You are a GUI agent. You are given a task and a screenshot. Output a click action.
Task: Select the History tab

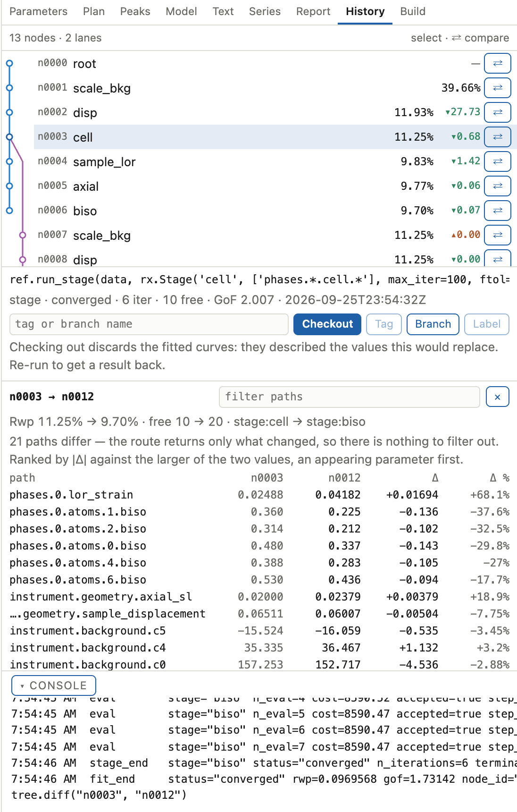click(x=365, y=11)
